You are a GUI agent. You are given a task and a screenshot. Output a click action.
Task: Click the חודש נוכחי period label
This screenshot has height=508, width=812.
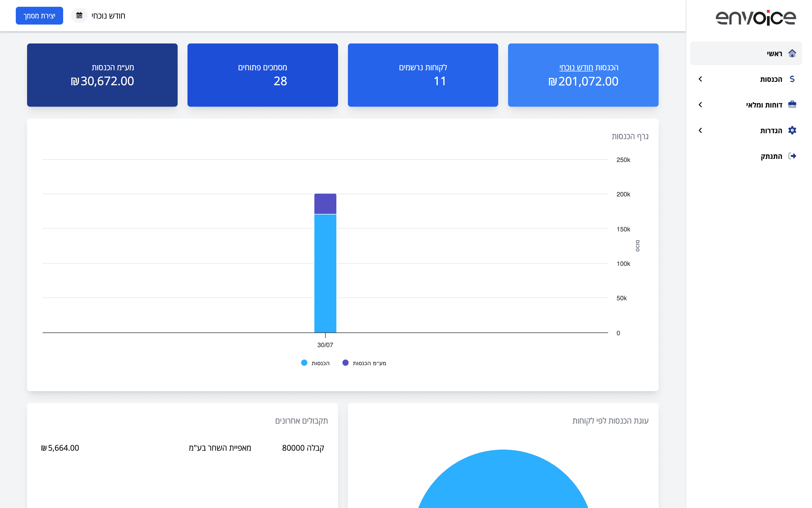point(108,16)
